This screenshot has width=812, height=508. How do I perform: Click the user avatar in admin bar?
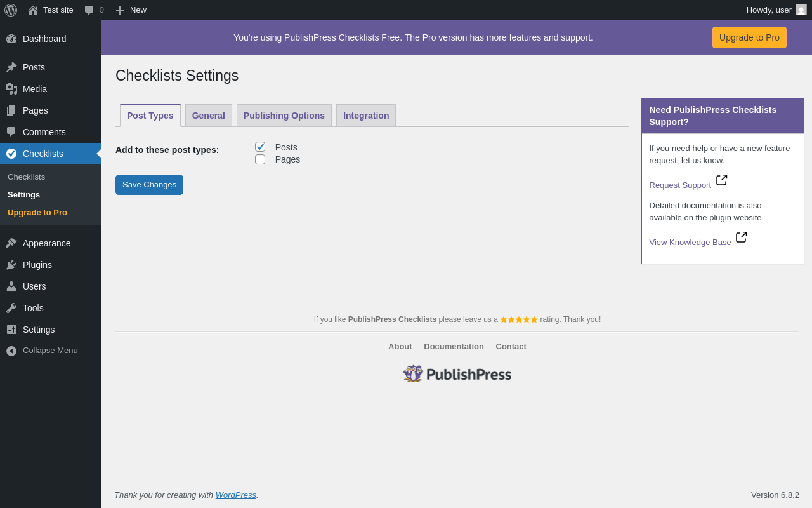pos(801,10)
